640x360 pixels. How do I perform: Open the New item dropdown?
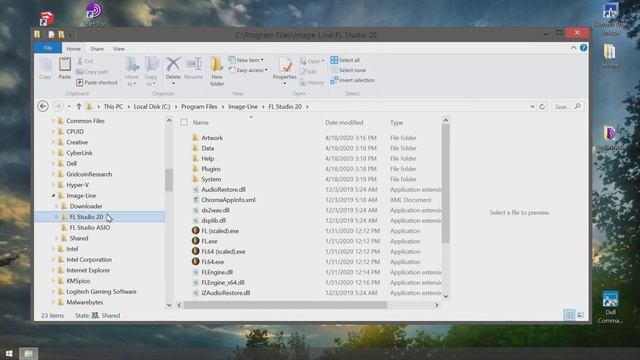[246, 60]
